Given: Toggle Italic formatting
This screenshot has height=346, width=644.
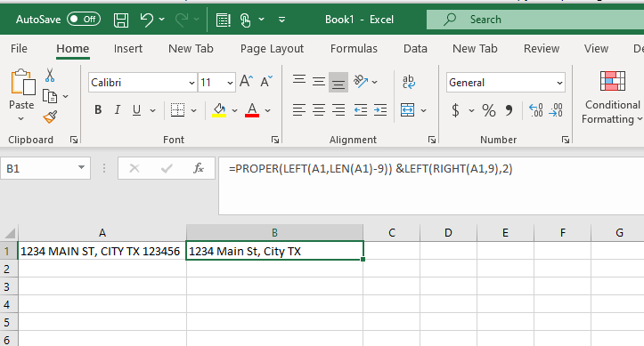Looking at the screenshot, I should tap(118, 110).
